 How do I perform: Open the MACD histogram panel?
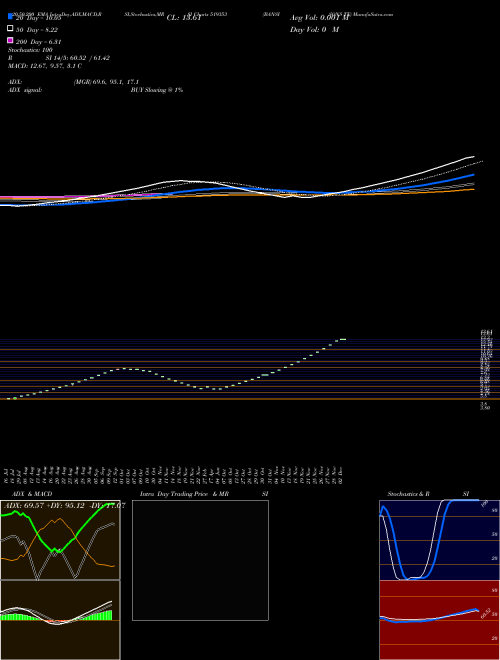pos(60,620)
